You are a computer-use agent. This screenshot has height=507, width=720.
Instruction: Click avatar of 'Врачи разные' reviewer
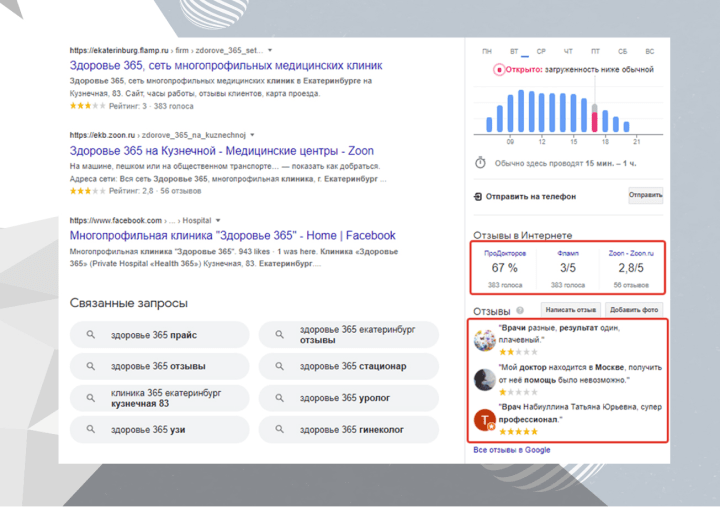(484, 340)
